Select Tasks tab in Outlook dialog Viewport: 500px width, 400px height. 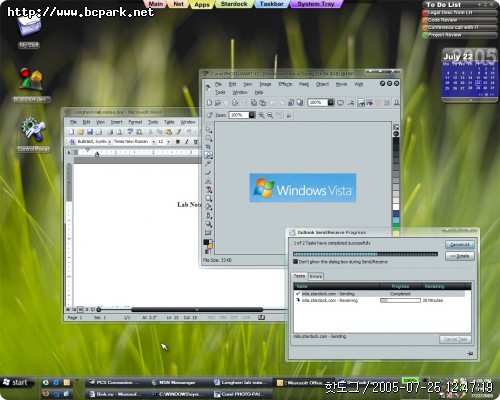[x=299, y=276]
